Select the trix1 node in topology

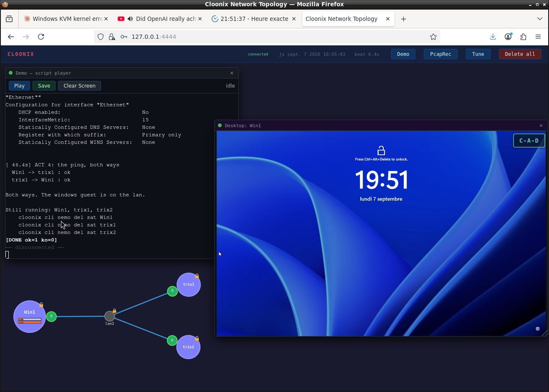tap(189, 285)
